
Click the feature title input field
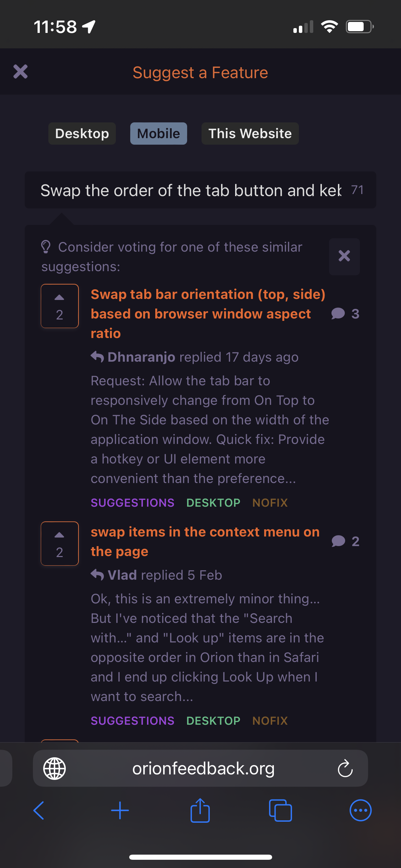190,190
